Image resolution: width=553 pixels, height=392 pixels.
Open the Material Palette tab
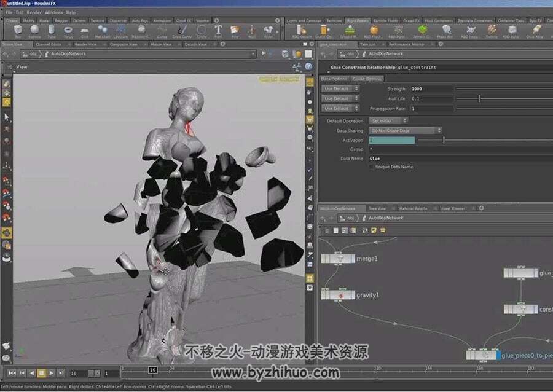point(413,208)
